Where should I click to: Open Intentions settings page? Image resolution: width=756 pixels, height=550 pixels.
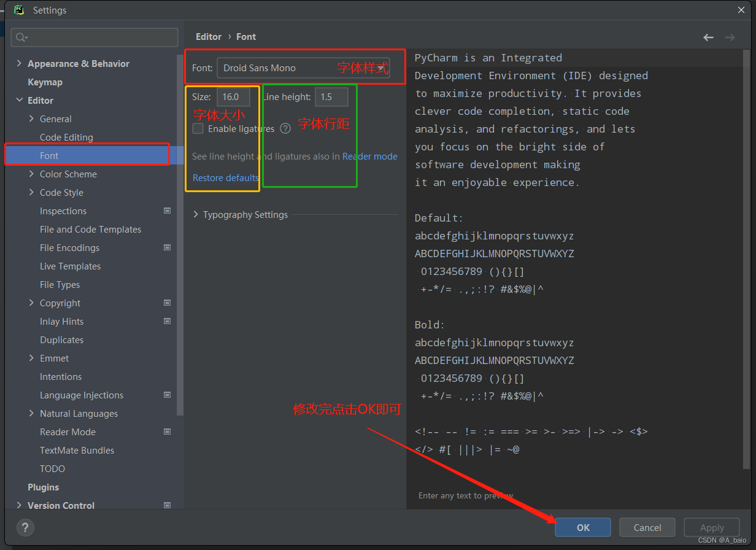61,376
